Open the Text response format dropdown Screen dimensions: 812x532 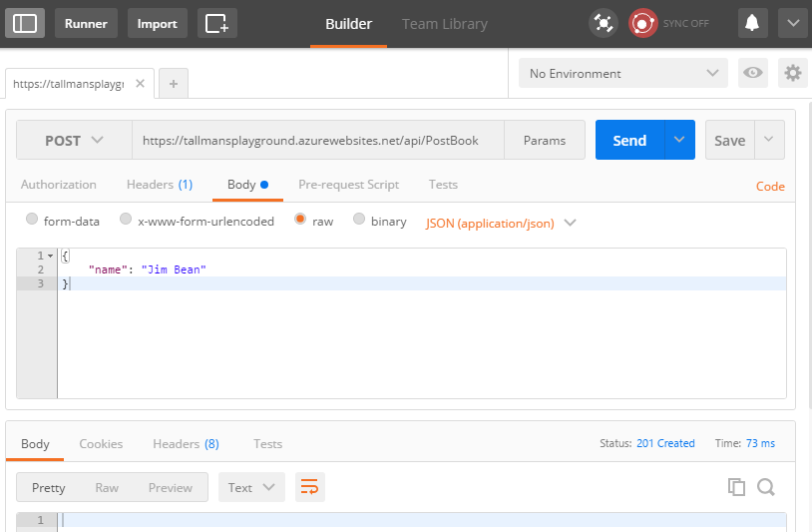pyautogui.click(x=251, y=487)
